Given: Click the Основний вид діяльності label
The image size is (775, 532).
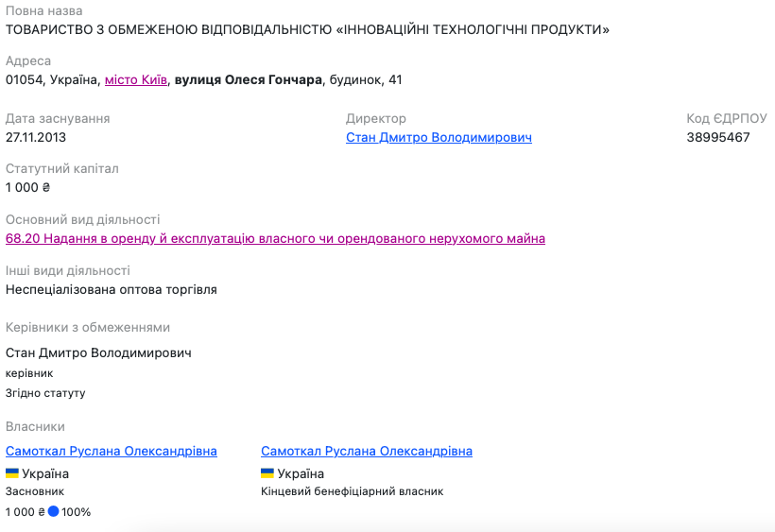Looking at the screenshot, I should tap(82, 219).
